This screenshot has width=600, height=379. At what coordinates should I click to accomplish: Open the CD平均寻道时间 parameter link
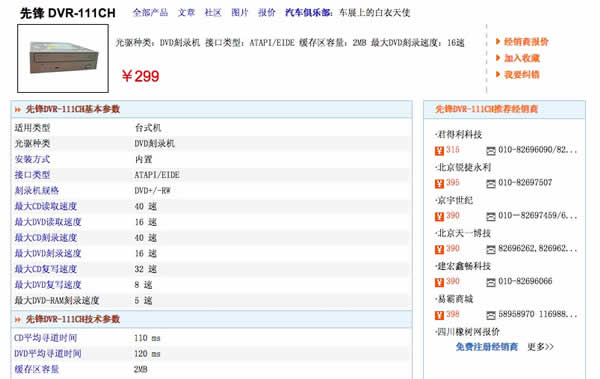pyautogui.click(x=46, y=338)
